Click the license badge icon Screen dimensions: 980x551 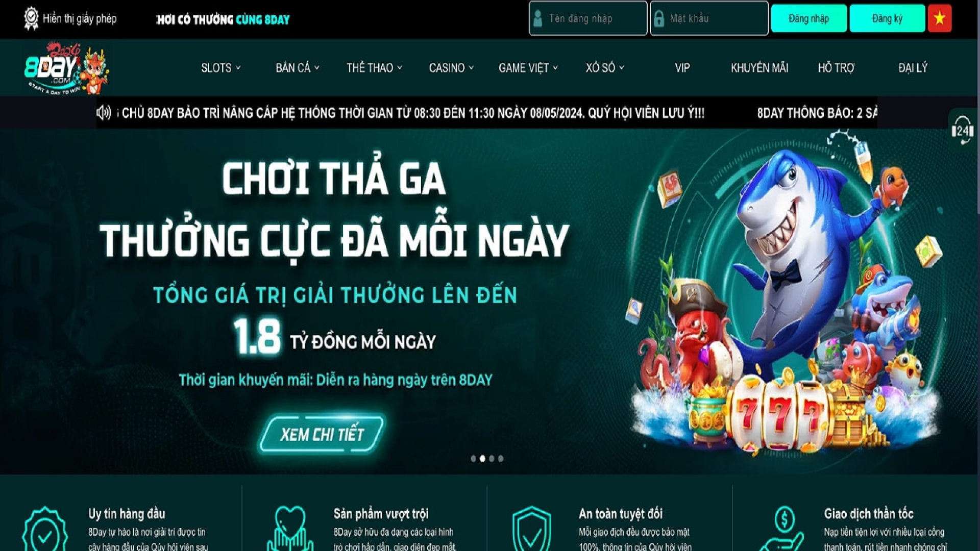[31, 18]
